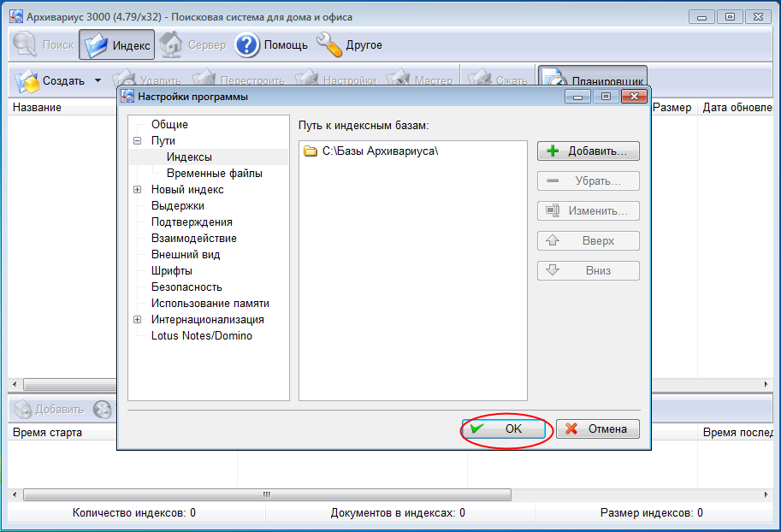
Task: Click the greyed round icon next to scheduler Добавить
Action: pyautogui.click(x=102, y=410)
